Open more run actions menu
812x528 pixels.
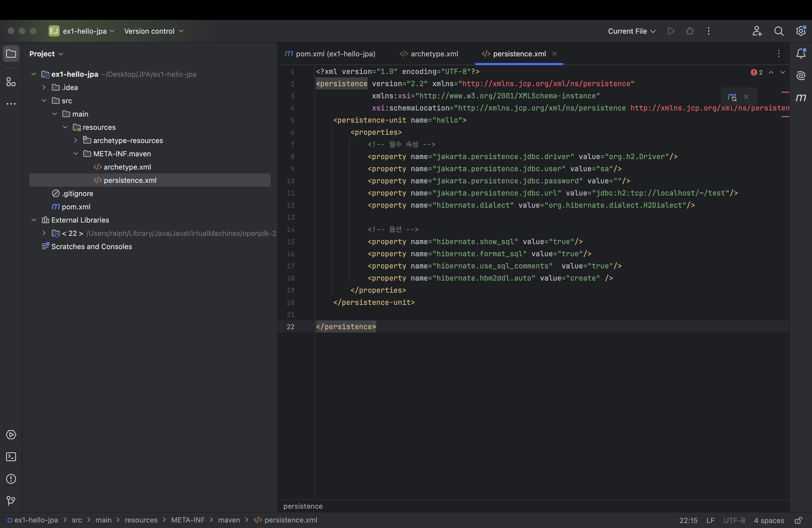[709, 31]
